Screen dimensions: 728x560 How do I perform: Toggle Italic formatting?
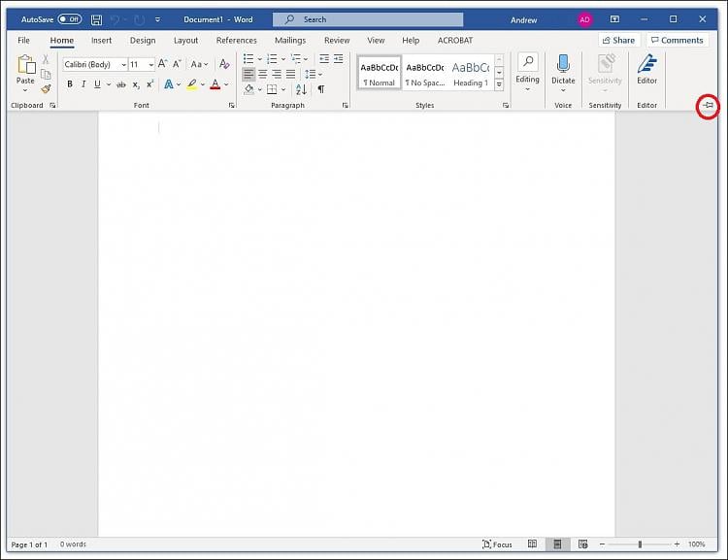pos(83,84)
